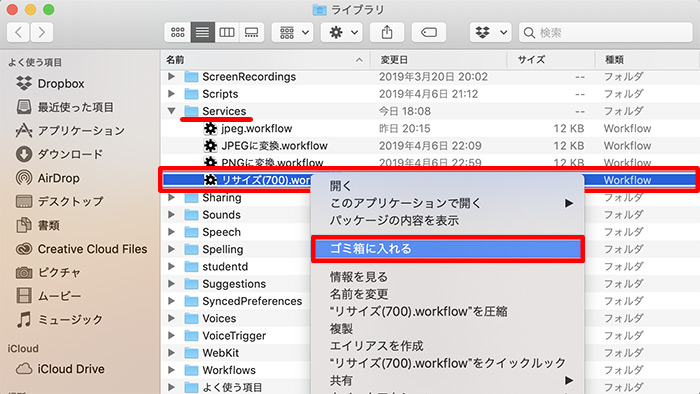Go back with the left arrow button

18,32
